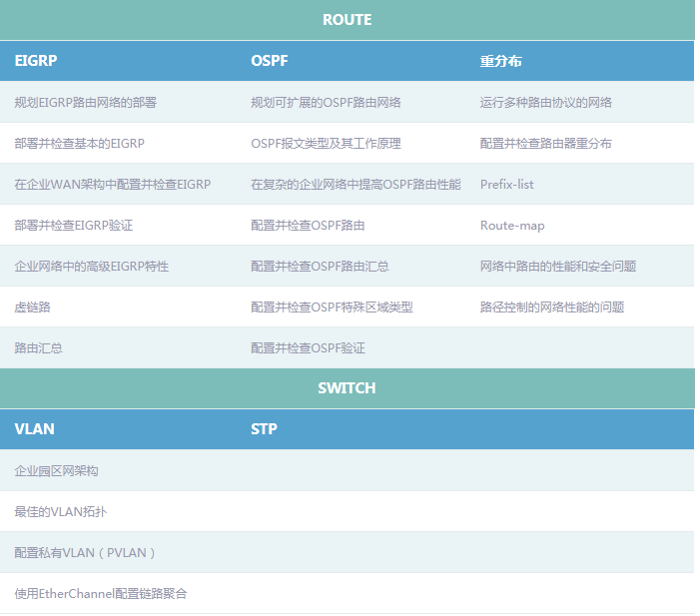Select the 路由汇总 cell
The width and height of the screenshot is (700, 616).
coord(38,348)
